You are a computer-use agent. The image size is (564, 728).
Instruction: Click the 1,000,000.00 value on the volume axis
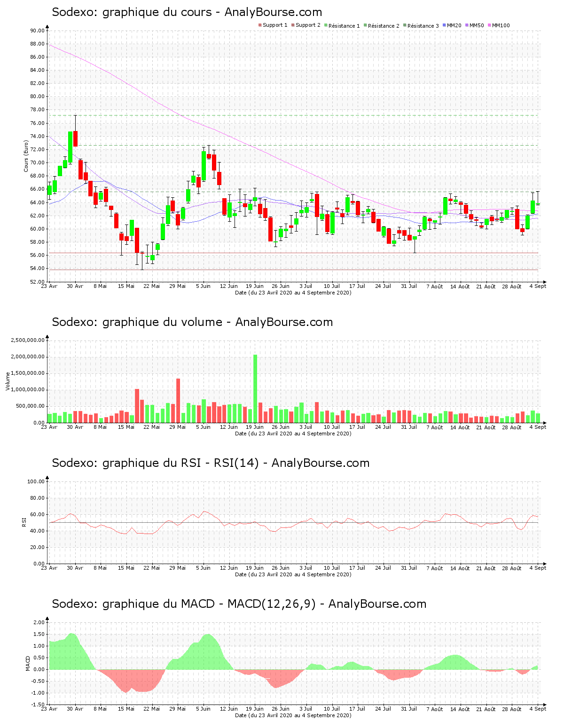point(29,390)
